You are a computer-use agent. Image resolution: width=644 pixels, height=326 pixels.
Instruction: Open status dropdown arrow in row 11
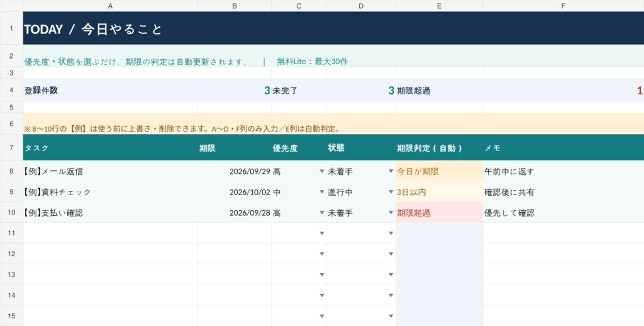391,233
